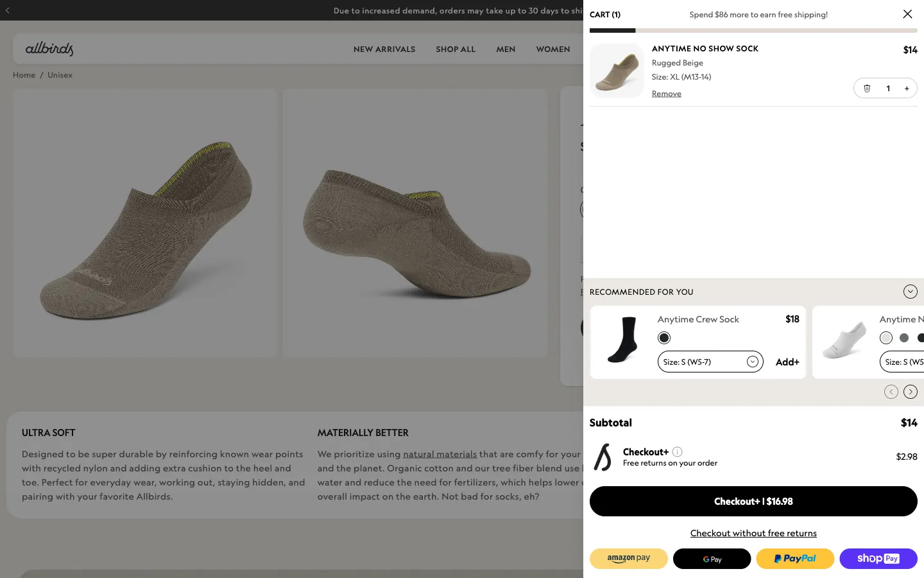Collapse the Recommended For You section
924x578 pixels.
point(910,292)
